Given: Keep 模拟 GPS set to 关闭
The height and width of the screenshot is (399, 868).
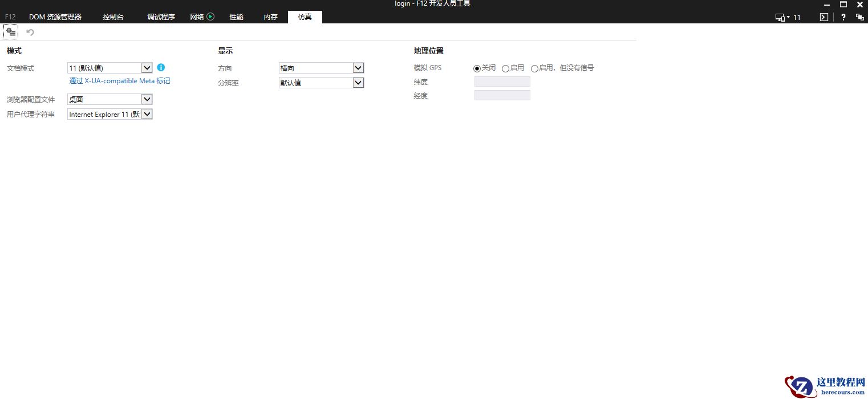Looking at the screenshot, I should [477, 68].
